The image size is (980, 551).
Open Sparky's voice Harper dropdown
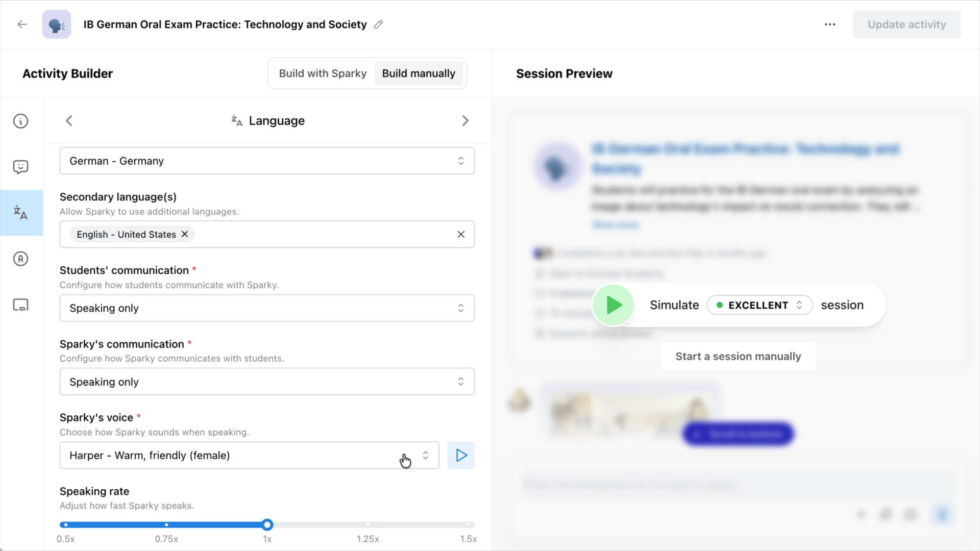(249, 455)
